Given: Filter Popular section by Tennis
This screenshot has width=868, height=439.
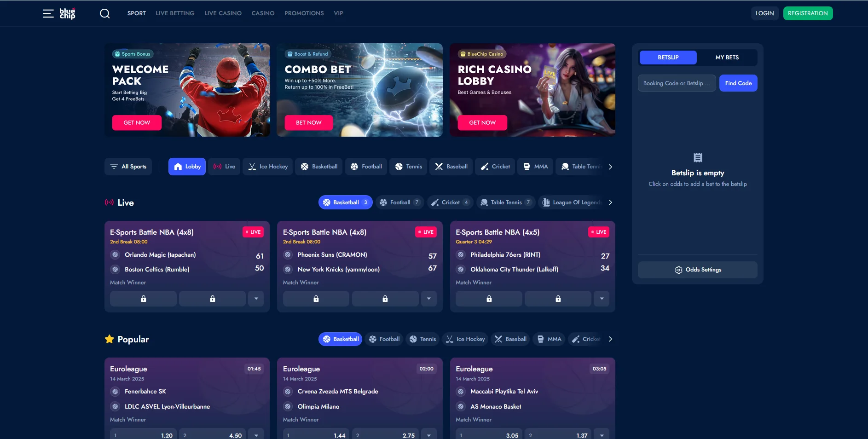Looking at the screenshot, I should tap(422, 339).
